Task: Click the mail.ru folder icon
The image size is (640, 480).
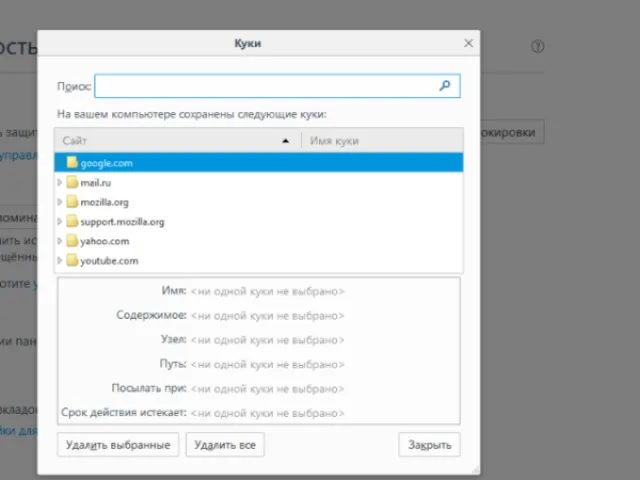Action: 72,182
